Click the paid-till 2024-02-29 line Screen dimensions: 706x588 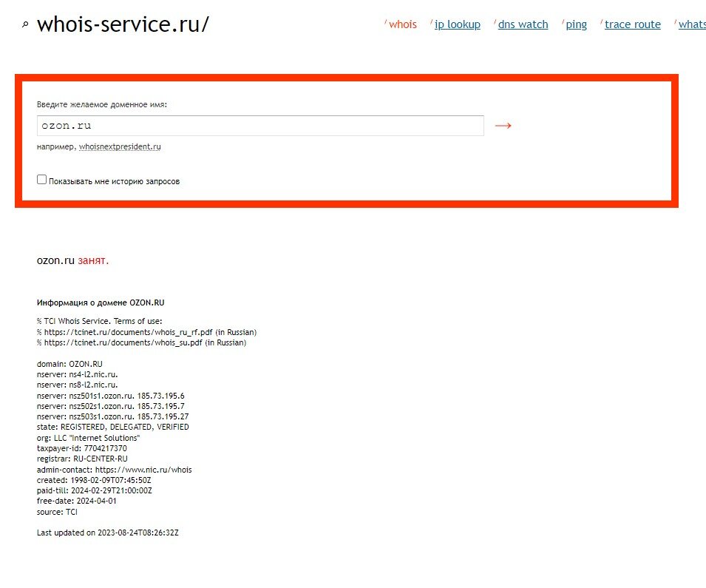[x=94, y=490]
